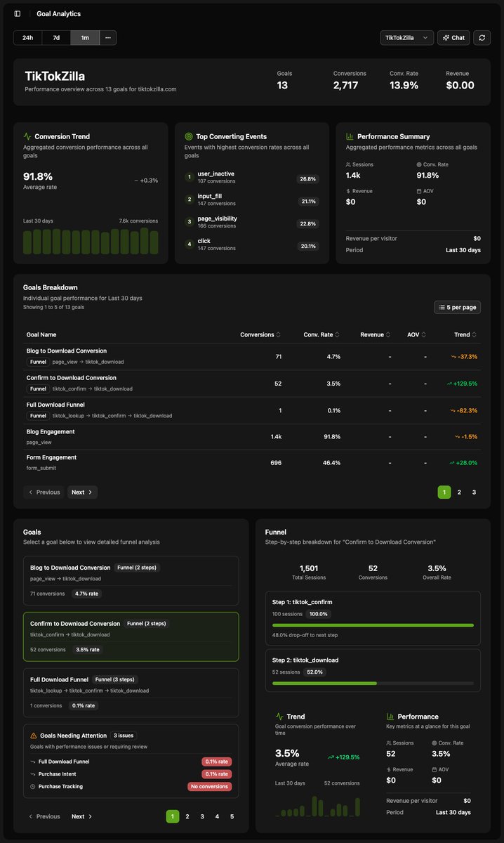Click the AOV icon in Performance Summary
Image resolution: width=504 pixels, height=843 pixels.
[419, 191]
